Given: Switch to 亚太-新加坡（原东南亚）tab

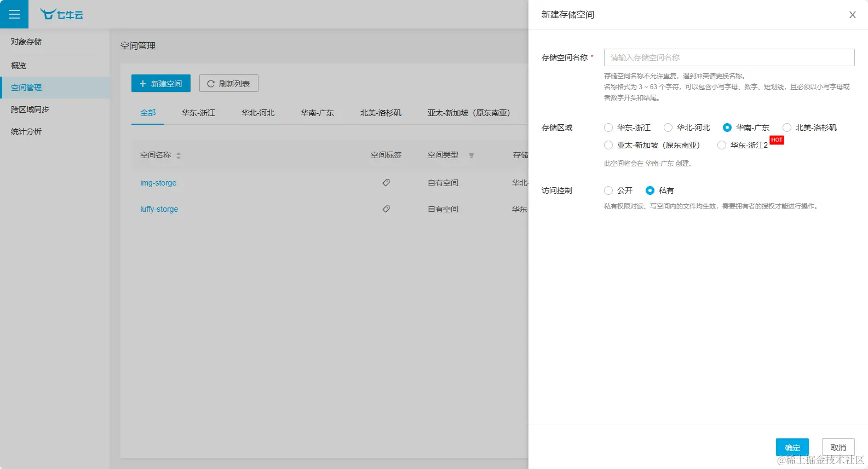Looking at the screenshot, I should click(470, 113).
